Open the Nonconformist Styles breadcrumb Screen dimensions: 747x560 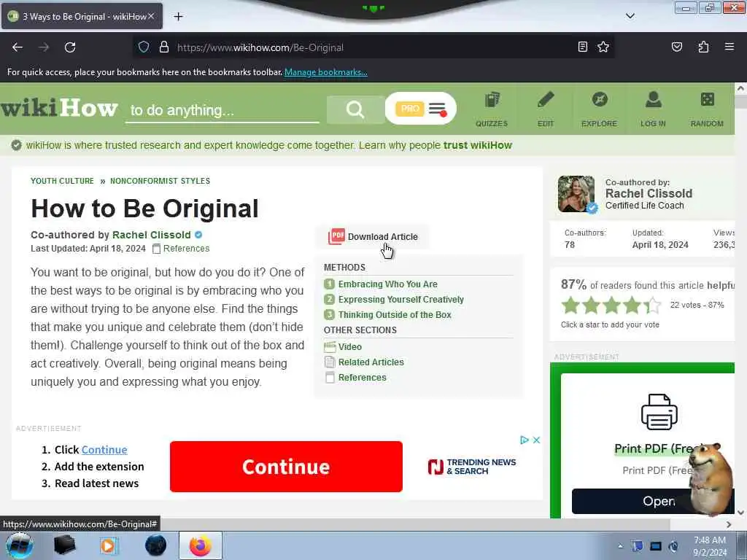click(160, 181)
